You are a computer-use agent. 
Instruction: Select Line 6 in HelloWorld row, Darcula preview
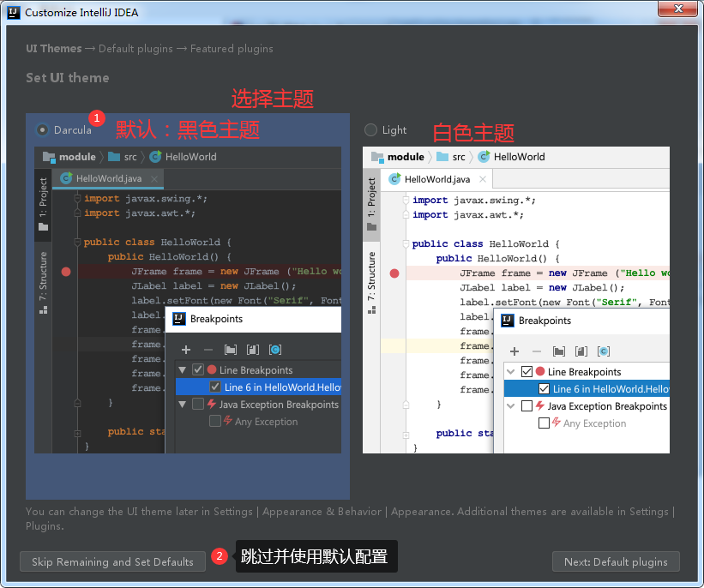[x=258, y=387]
